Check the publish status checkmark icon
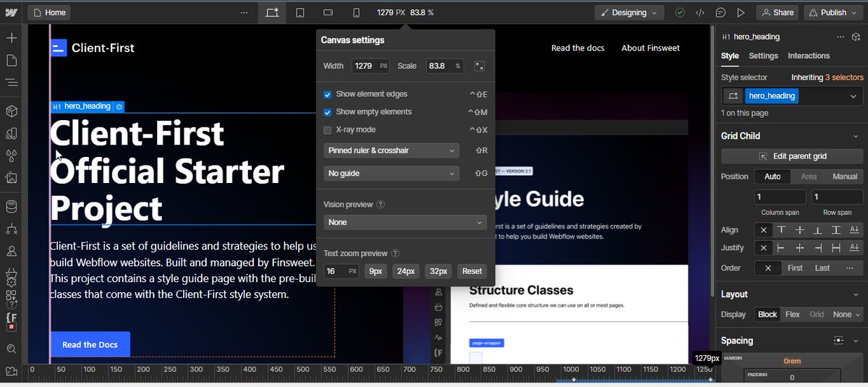 click(680, 12)
